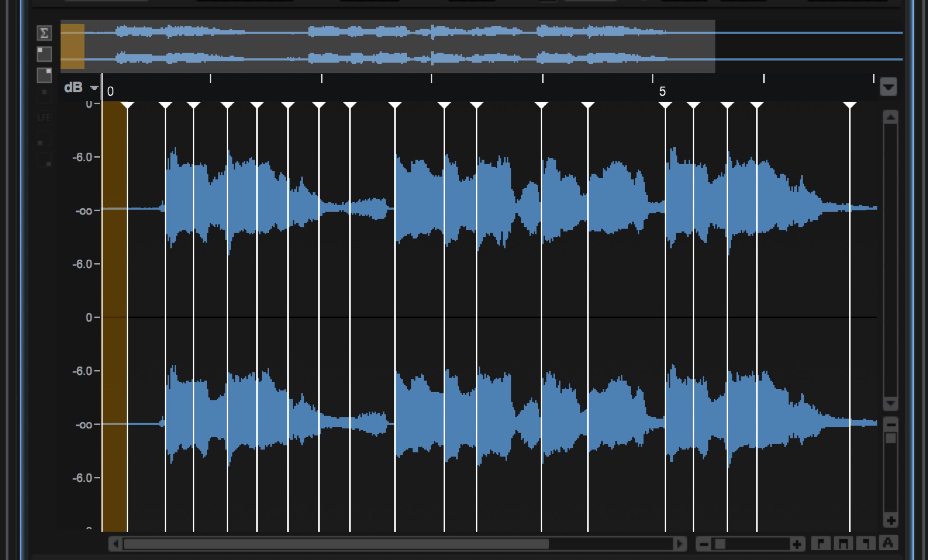Toggle the dimmed center channel button
This screenshot has width=928, height=560.
click(44, 96)
